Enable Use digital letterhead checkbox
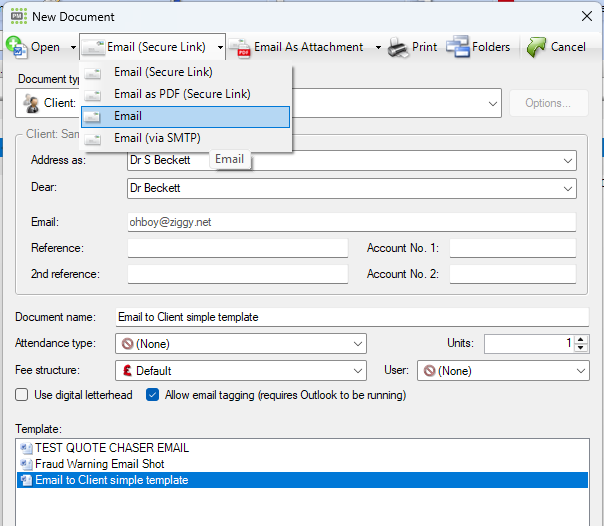The height and width of the screenshot is (526, 604). tap(22, 395)
